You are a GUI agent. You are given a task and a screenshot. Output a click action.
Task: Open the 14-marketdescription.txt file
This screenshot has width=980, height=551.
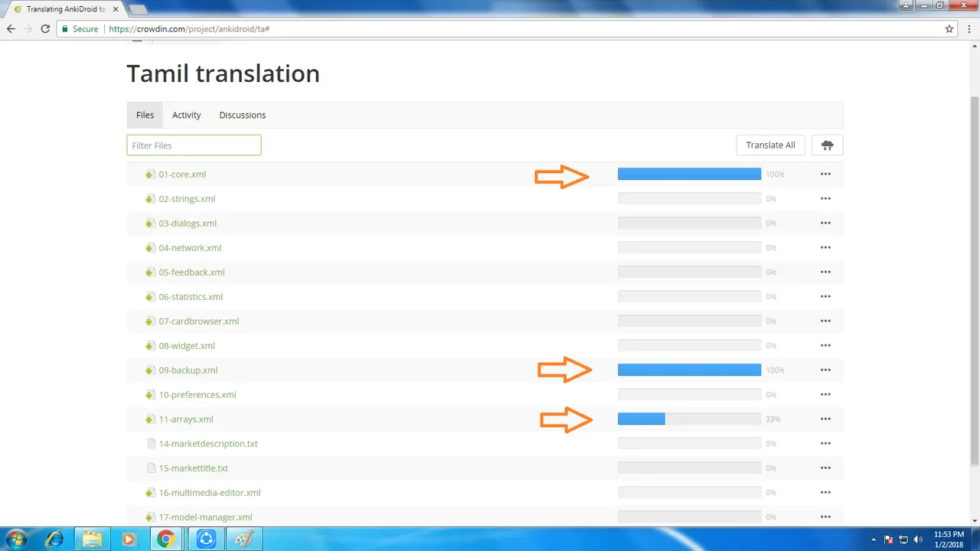208,444
